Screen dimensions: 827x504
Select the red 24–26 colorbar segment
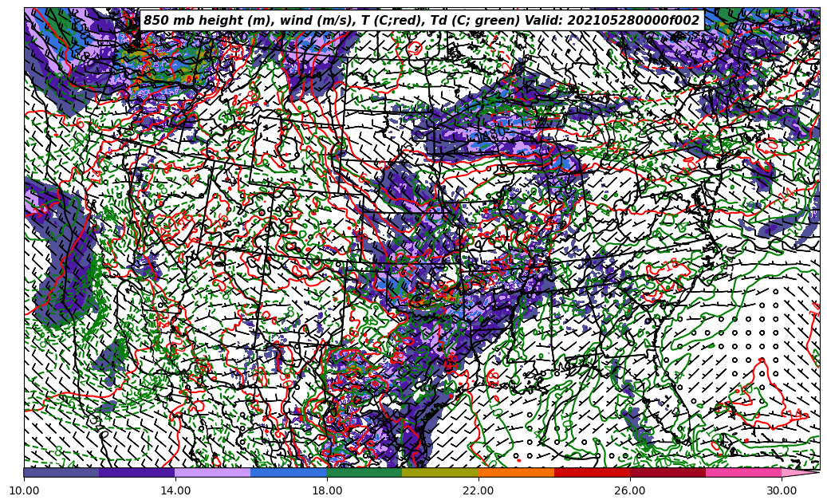pos(592,472)
